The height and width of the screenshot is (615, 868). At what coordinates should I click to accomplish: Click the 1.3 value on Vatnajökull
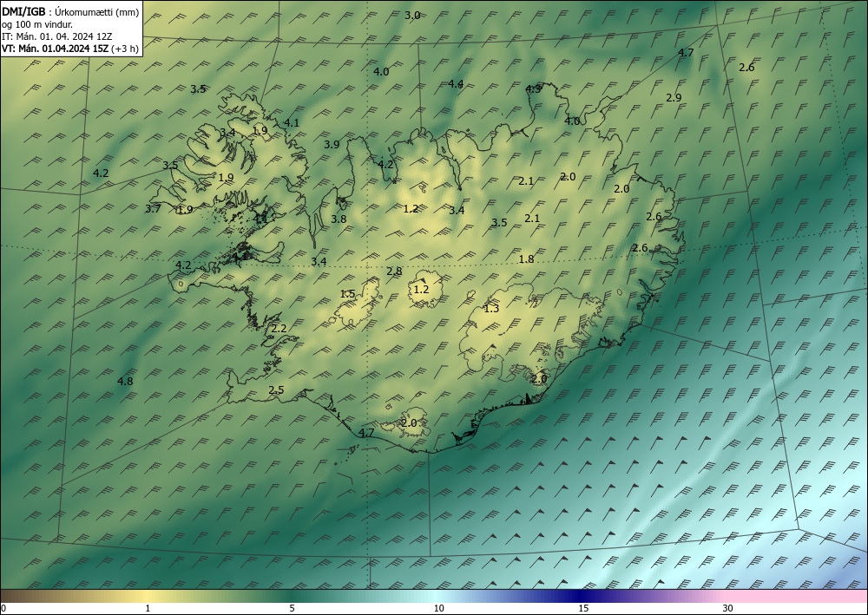coord(491,309)
